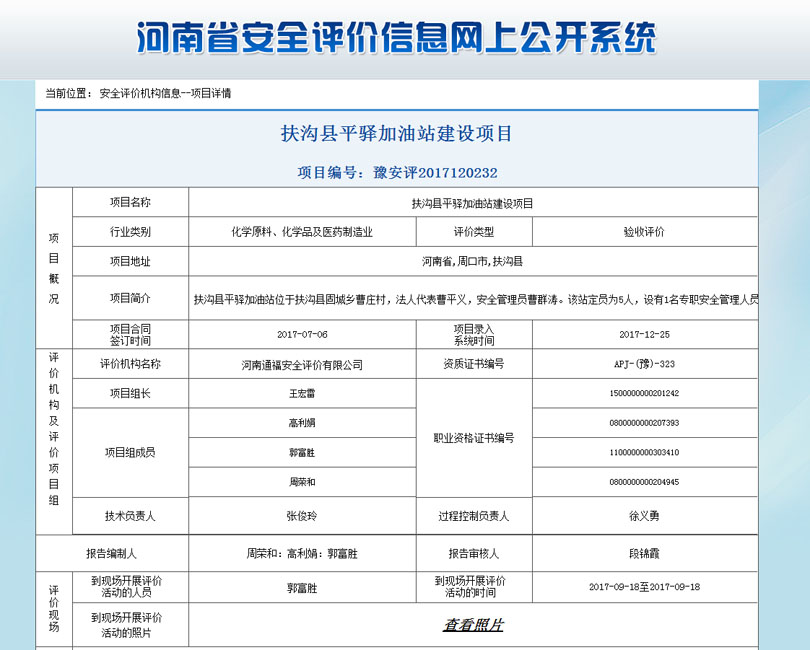The height and width of the screenshot is (650, 810).
Task: Select the process controller name 徐义勇
Action: click(x=645, y=516)
